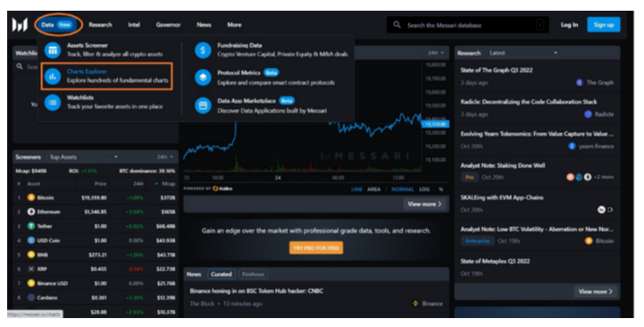Open chart 24H timeframe dropdown
Viewport: 644px width, 327px height.
436,53
